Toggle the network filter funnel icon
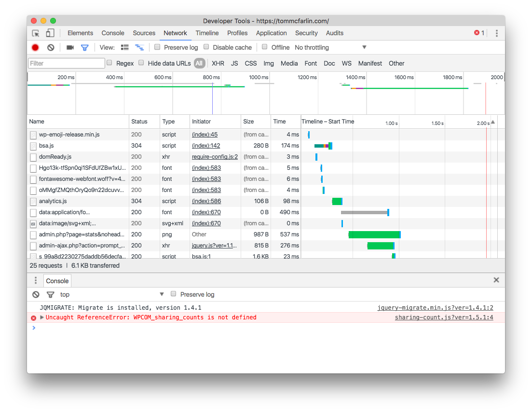The width and height of the screenshot is (532, 412). coord(85,47)
